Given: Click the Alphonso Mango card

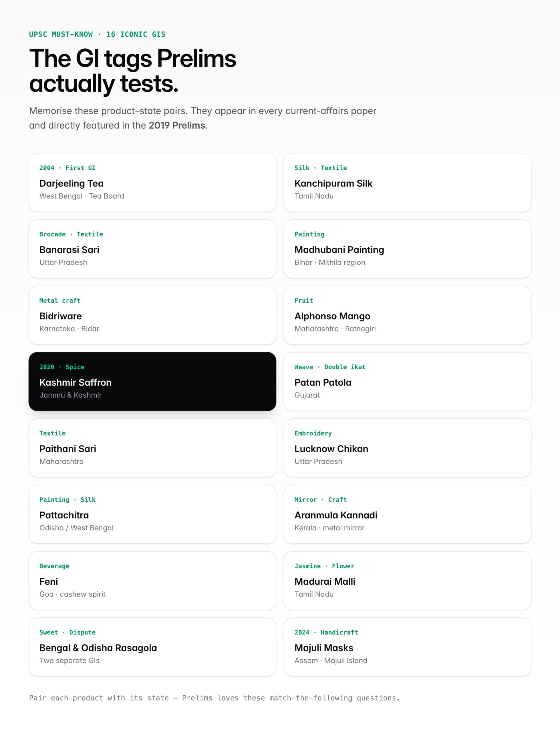Looking at the screenshot, I should [407, 315].
